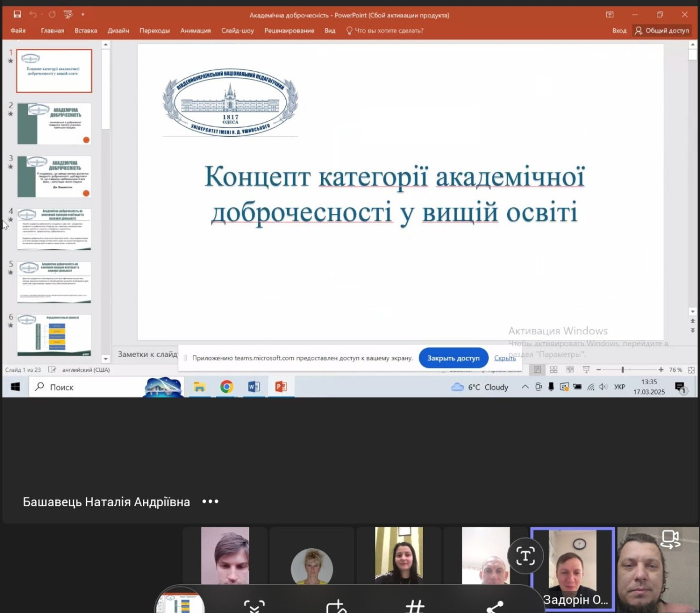700x613 pixels.
Task: Select slide 3 thumbnail in slide panel
Action: point(54,177)
